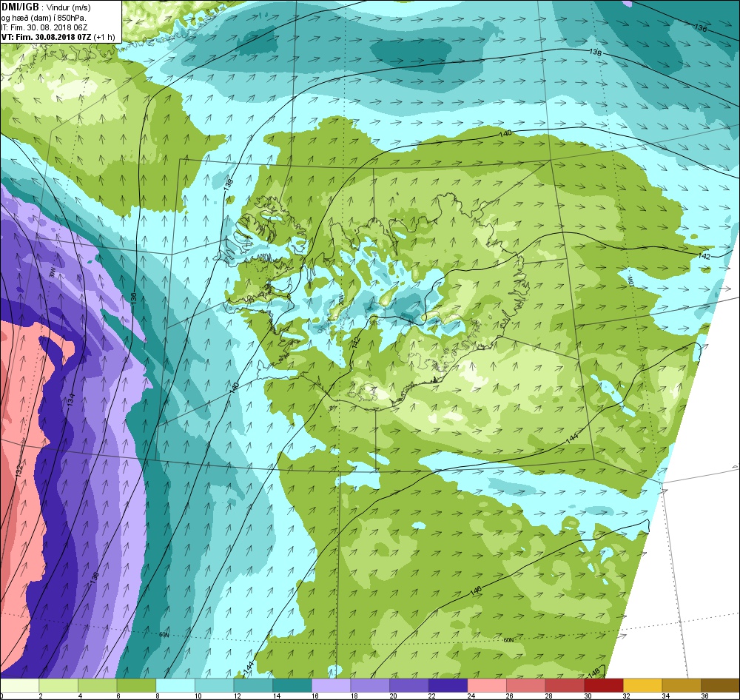Click the '134' contour label over purple band
The image size is (740, 700).
point(71,400)
